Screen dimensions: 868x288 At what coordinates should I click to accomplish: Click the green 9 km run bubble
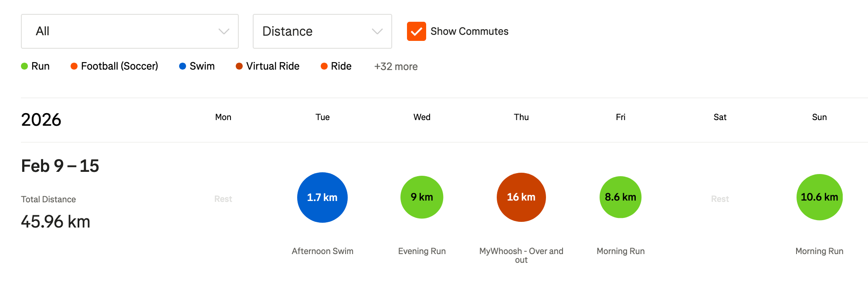422,197
